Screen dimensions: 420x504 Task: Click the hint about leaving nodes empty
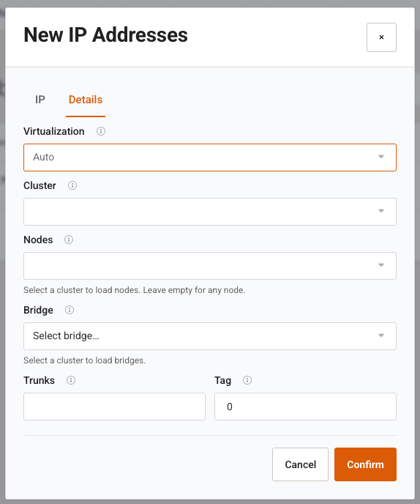point(135,290)
